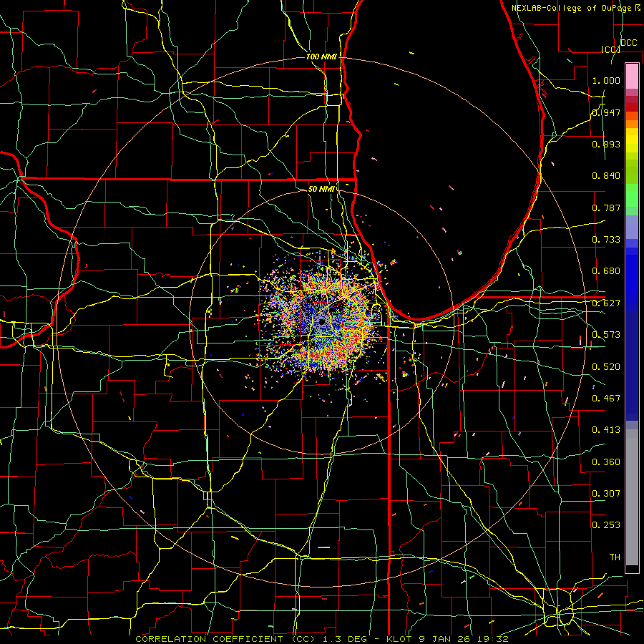Click the 100 NMI range ring label
Screen dimensions: 644x644
pos(321,57)
